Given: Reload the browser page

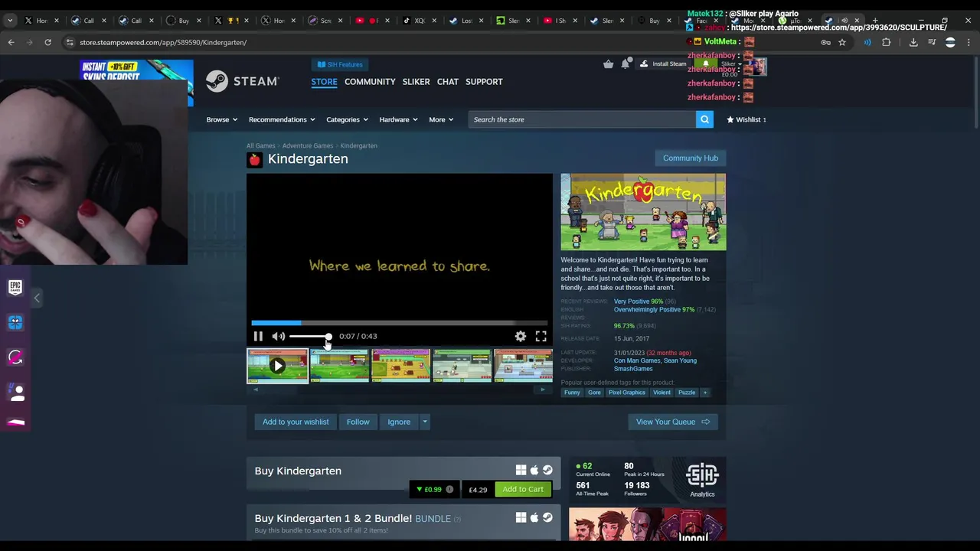Looking at the screenshot, I should click(x=47, y=42).
